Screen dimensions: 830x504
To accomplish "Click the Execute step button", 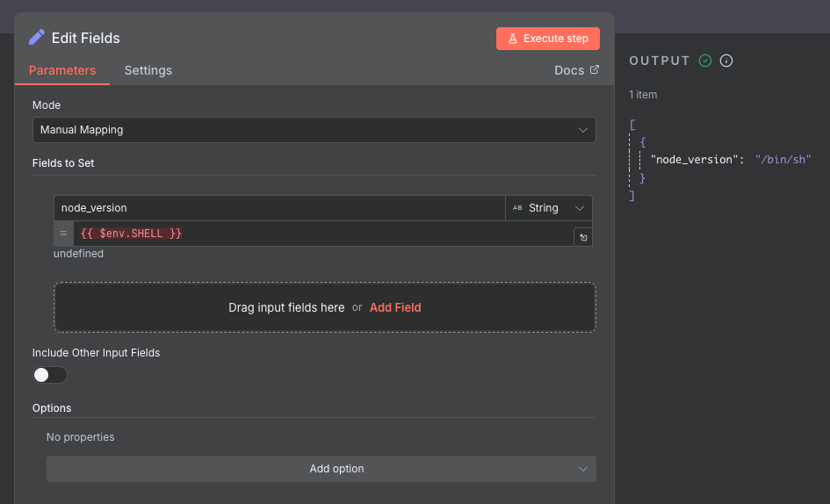I will pos(548,39).
